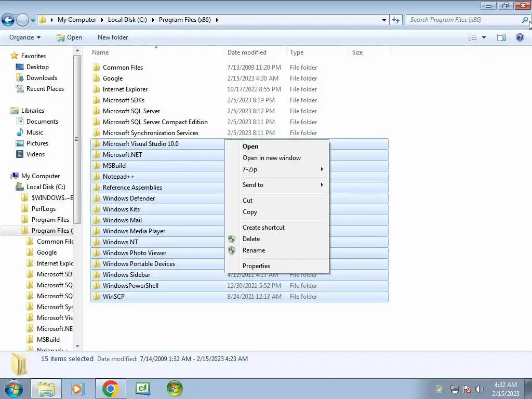Screen dimensions: 532x399
Task: Select Local Disk (C:) in navigation tree
Action: [46, 187]
